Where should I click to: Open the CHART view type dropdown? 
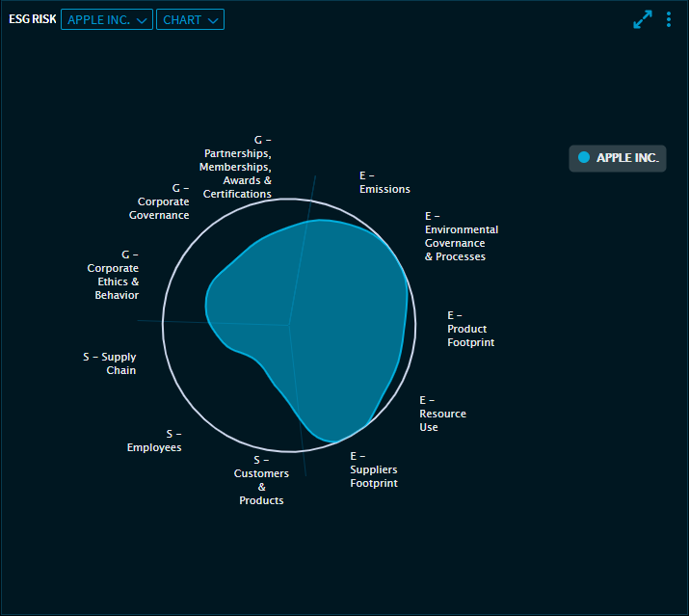pyautogui.click(x=191, y=20)
